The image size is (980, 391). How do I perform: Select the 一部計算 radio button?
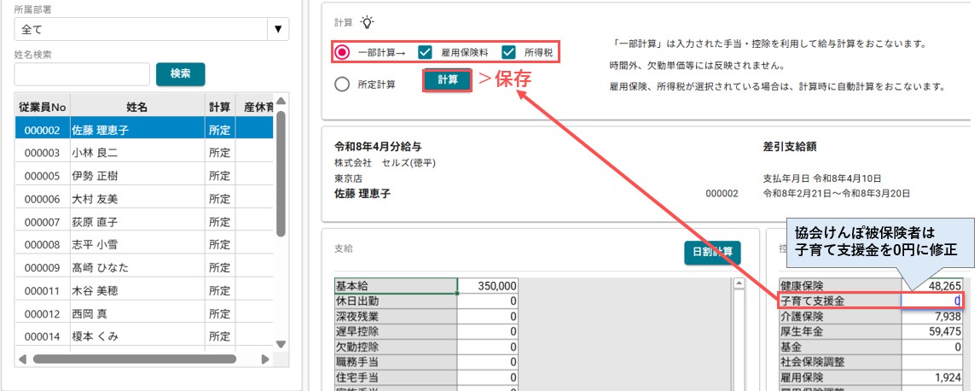pos(342,52)
